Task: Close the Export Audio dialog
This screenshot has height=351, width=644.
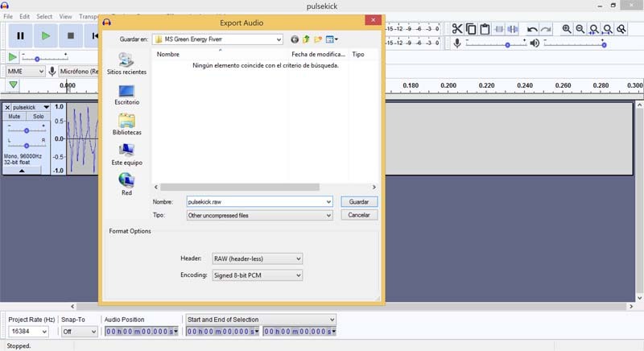Action: (x=373, y=19)
